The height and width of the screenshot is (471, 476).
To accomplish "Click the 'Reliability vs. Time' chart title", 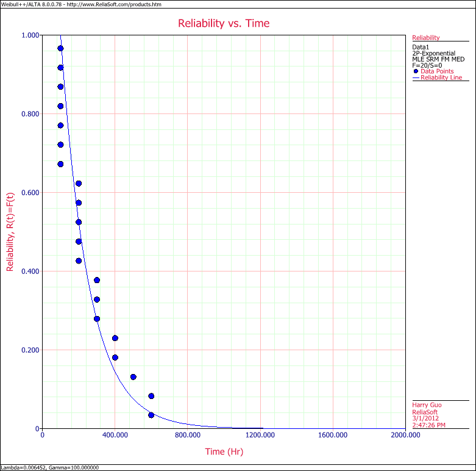I will pyautogui.click(x=224, y=23).
